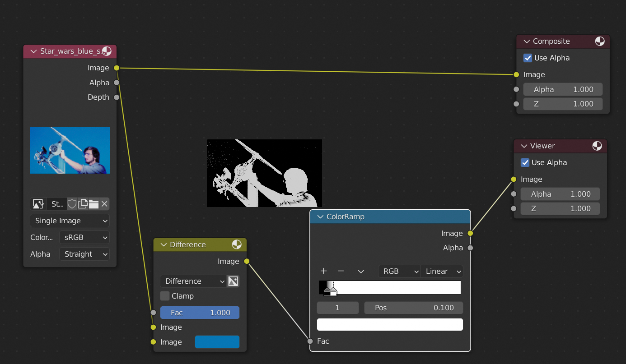Remove color stop with minus icon
626x364 pixels.
coord(341,271)
